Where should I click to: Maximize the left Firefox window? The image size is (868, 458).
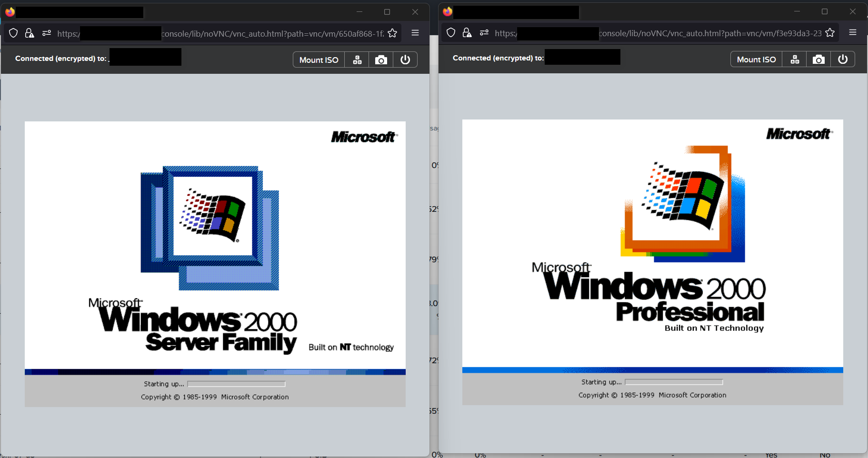tap(387, 12)
